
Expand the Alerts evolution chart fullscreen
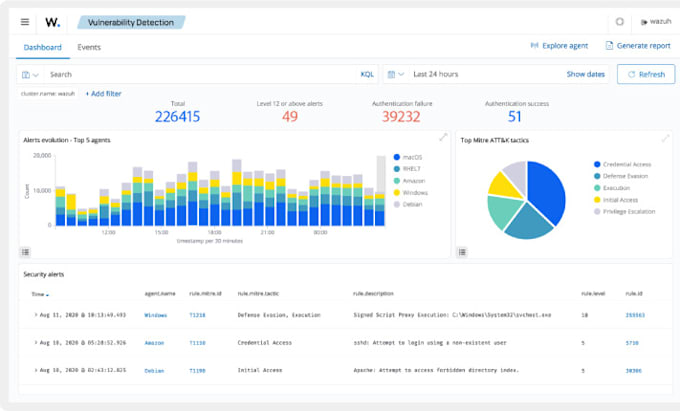tap(443, 138)
